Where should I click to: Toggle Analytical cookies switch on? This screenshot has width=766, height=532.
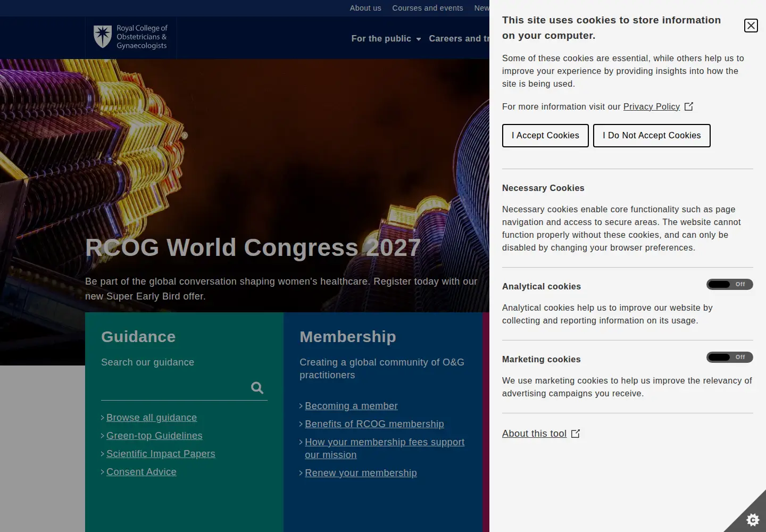pos(729,284)
